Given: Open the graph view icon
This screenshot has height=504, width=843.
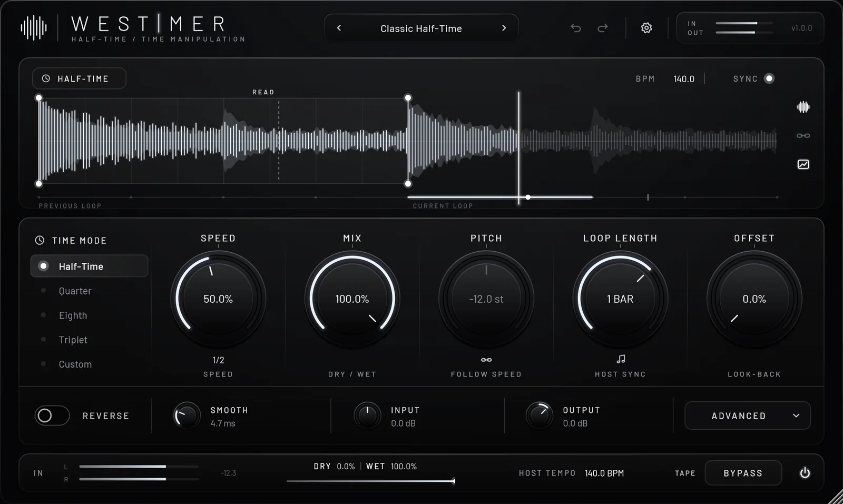Looking at the screenshot, I should pyautogui.click(x=803, y=164).
